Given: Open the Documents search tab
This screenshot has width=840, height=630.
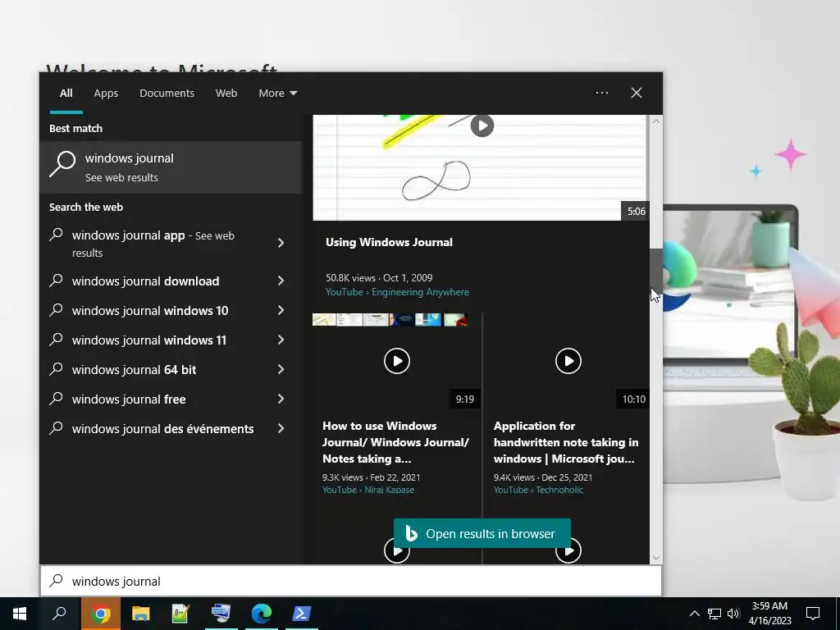Looking at the screenshot, I should click(x=167, y=94).
